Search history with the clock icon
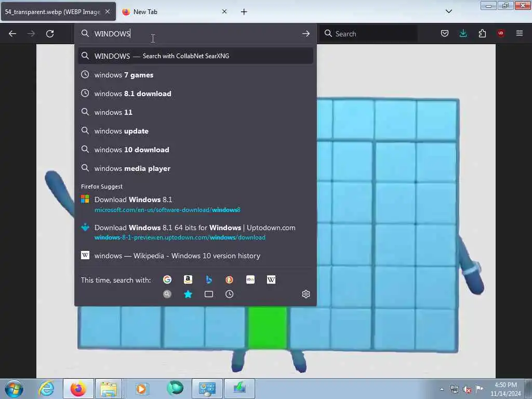Screen dimensions: 532x399 coord(229,294)
